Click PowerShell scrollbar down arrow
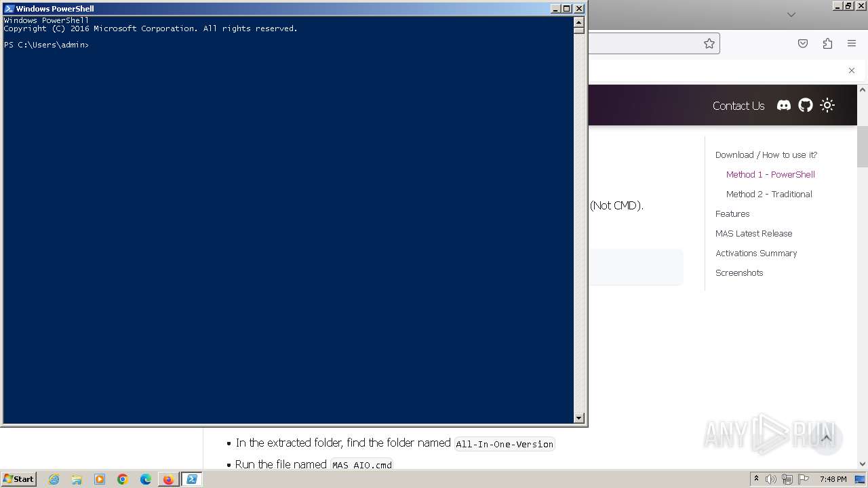This screenshot has width=868, height=488. coord(579,418)
